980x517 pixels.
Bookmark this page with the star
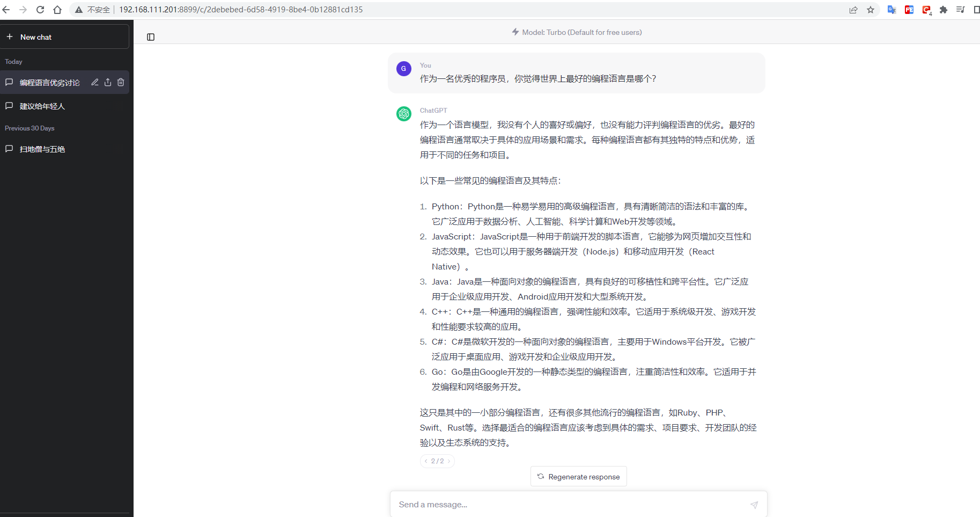pyautogui.click(x=871, y=10)
